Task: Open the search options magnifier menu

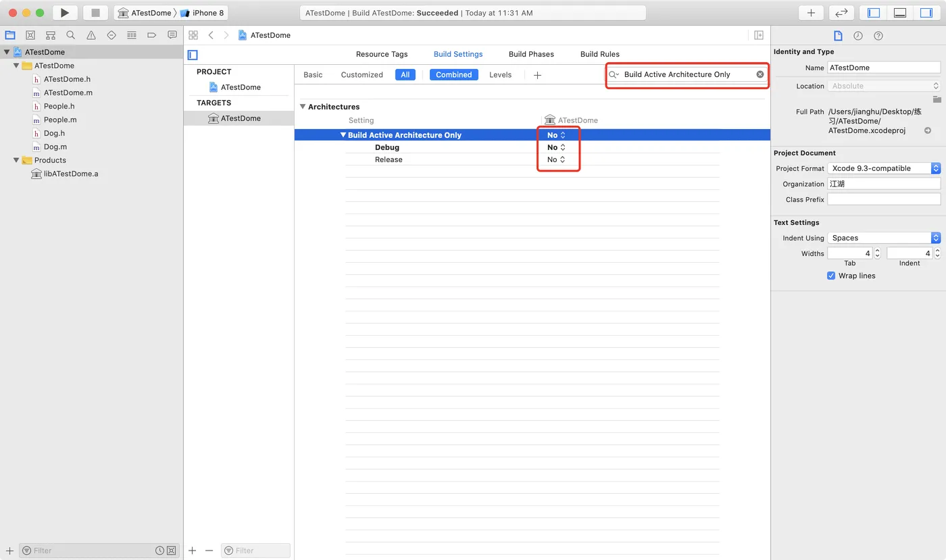Action: pos(614,74)
